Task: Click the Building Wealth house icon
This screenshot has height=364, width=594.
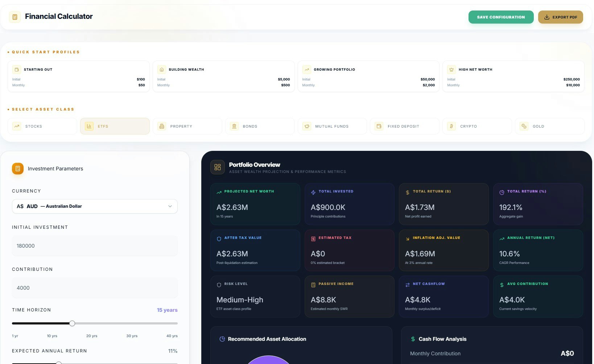Action: point(162,69)
